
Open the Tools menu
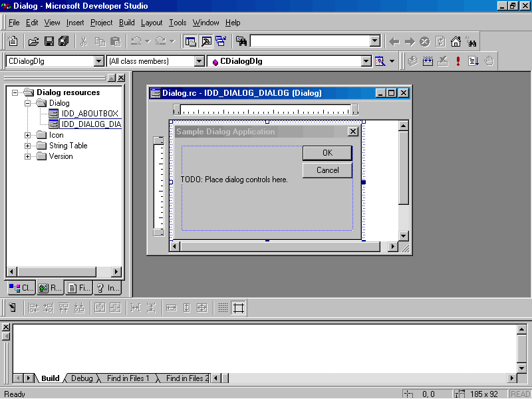(178, 23)
